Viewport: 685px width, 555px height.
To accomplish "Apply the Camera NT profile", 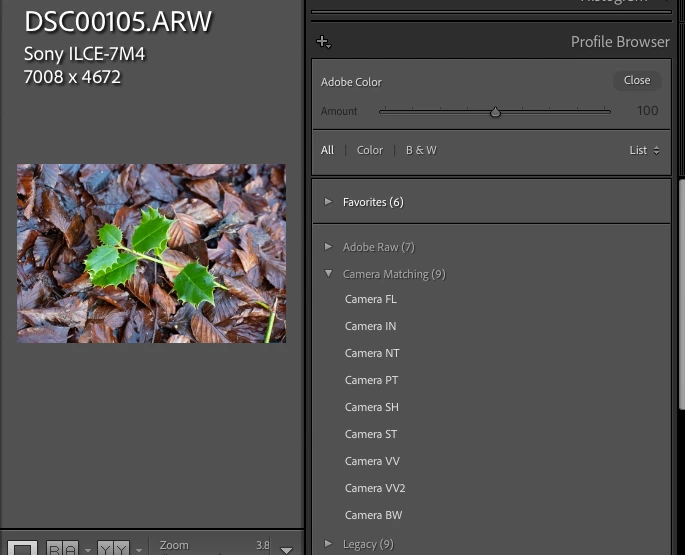I will [372, 353].
